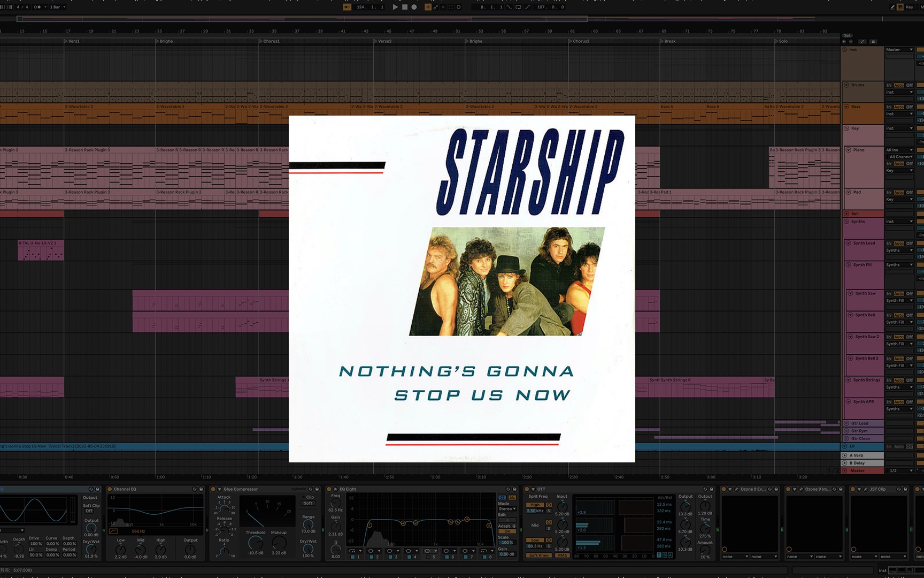Screen dimensions: 924x578
Task: Toggle the OTT device activator
Action: 526,489
